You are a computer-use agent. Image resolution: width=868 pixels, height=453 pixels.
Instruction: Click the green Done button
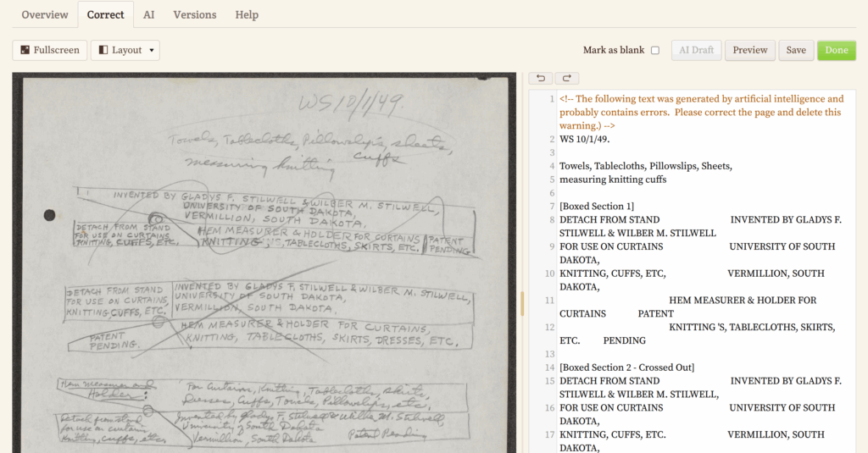tap(836, 50)
